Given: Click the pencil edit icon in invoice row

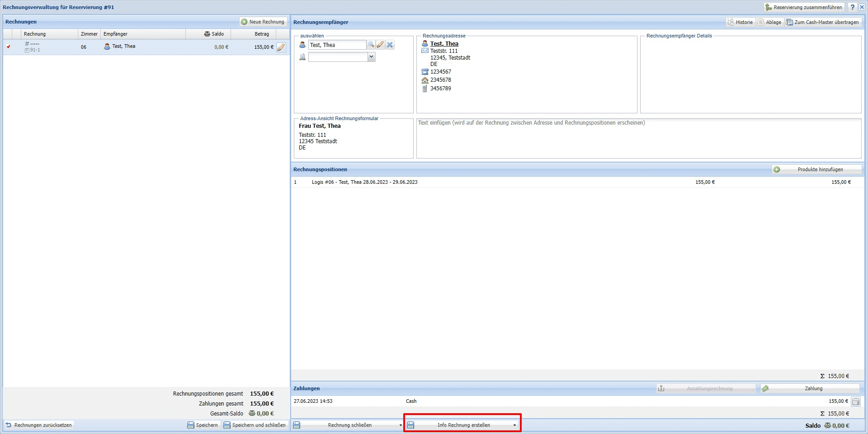Looking at the screenshot, I should (x=281, y=47).
